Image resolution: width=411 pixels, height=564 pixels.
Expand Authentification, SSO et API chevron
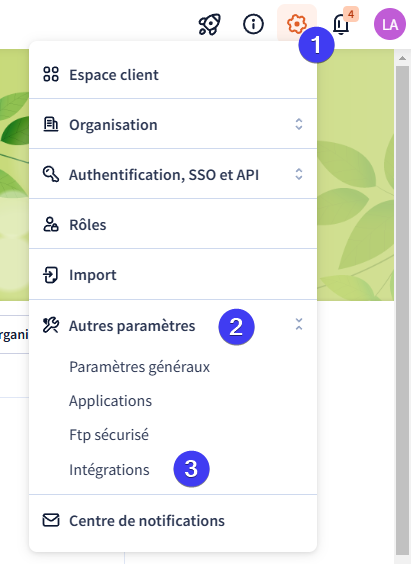click(x=299, y=174)
